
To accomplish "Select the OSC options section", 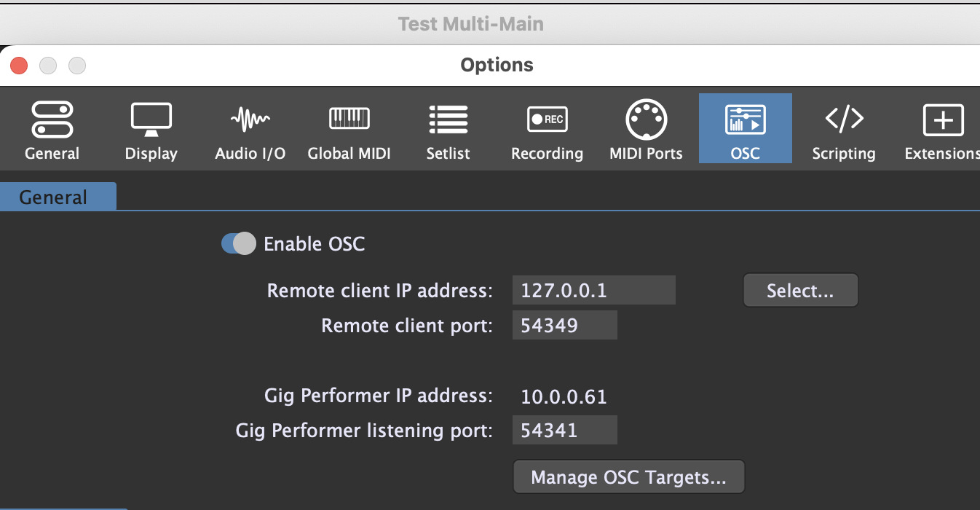I will tap(745, 130).
